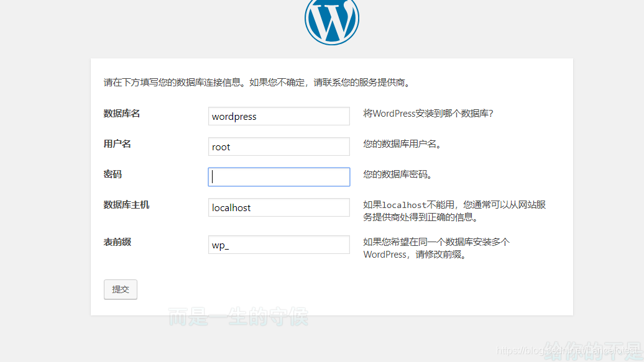Submit the form with the 提交 button
Viewport: 644px width, 362px height.
pyautogui.click(x=121, y=289)
